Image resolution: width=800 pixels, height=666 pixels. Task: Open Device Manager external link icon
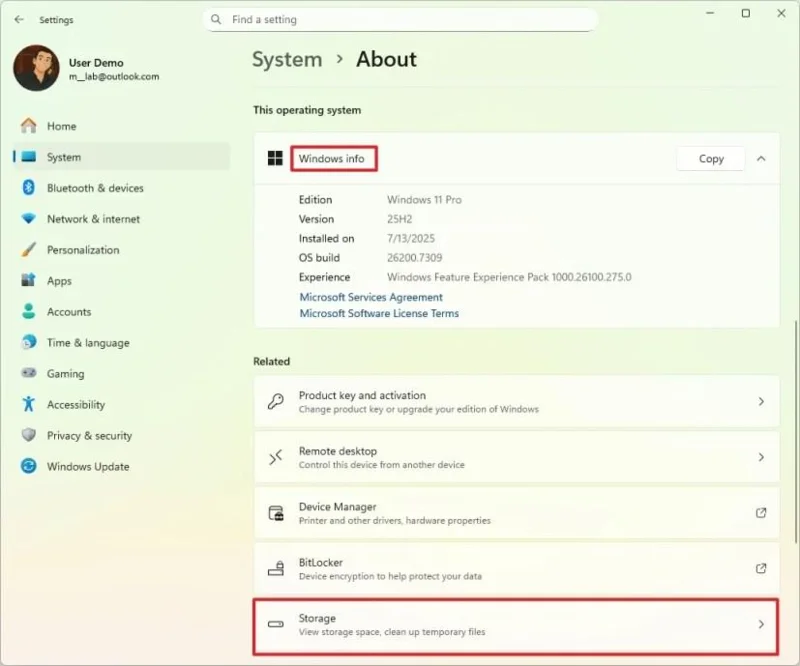[761, 513]
